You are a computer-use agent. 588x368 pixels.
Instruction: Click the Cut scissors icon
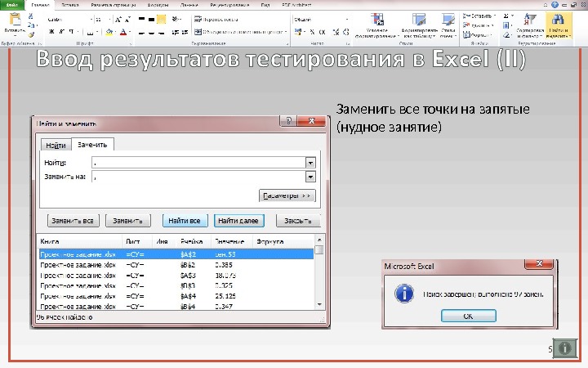31,16
